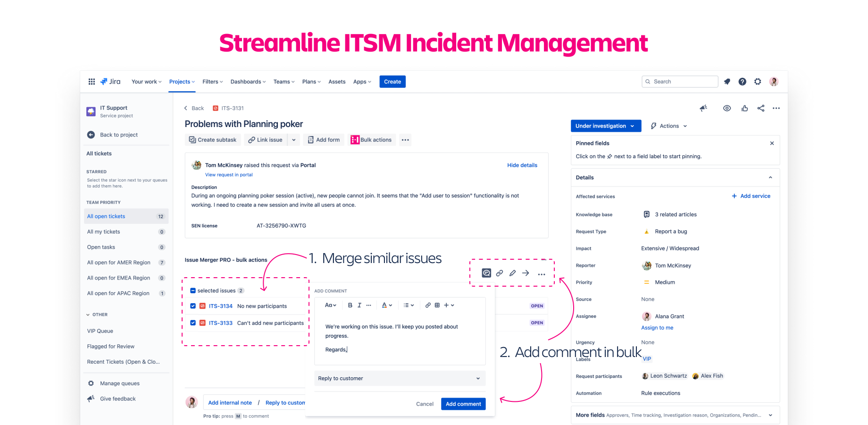Image resolution: width=868 pixels, height=425 pixels.
Task: Open the text style Aa dropdown
Action: tap(331, 305)
